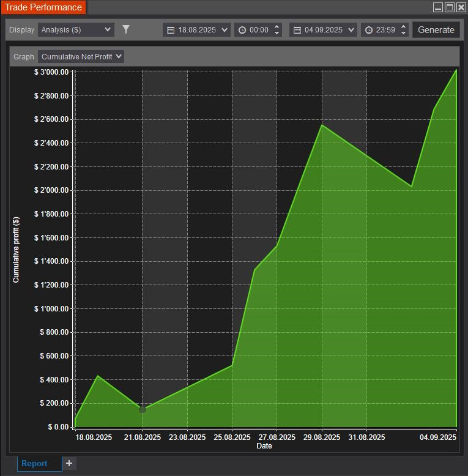Open the start date 18.08.2025 picker

(196, 30)
